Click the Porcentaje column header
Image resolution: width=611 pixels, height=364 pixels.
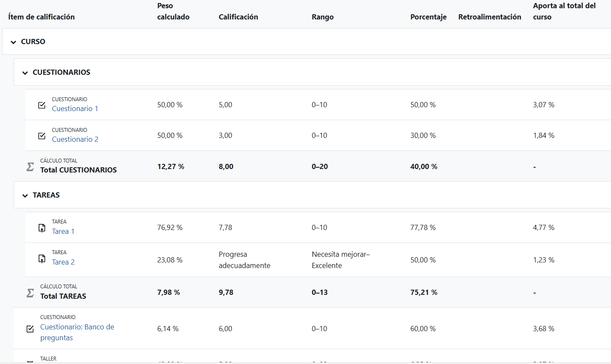[x=428, y=17]
